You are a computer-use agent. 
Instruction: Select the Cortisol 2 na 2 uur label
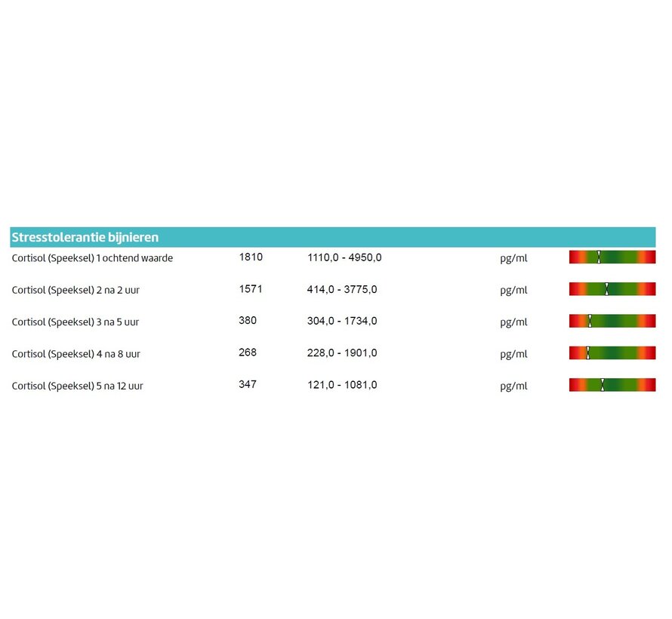(x=77, y=290)
